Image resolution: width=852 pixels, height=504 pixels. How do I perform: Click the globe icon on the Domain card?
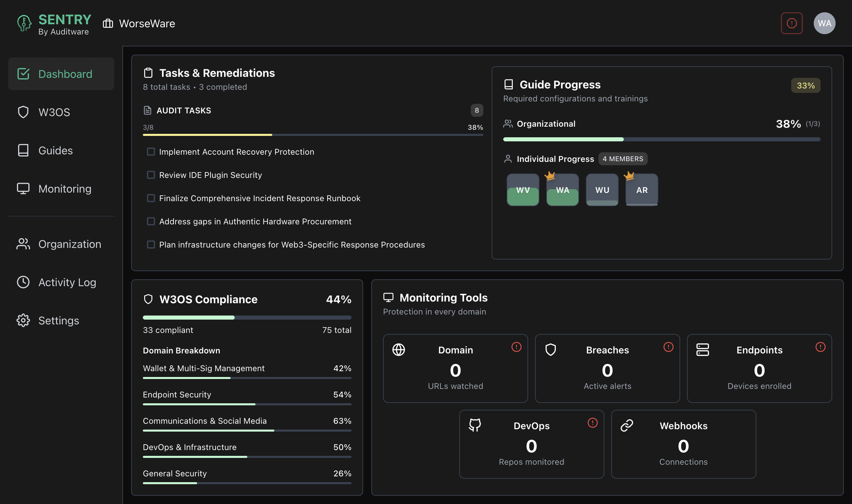(399, 350)
